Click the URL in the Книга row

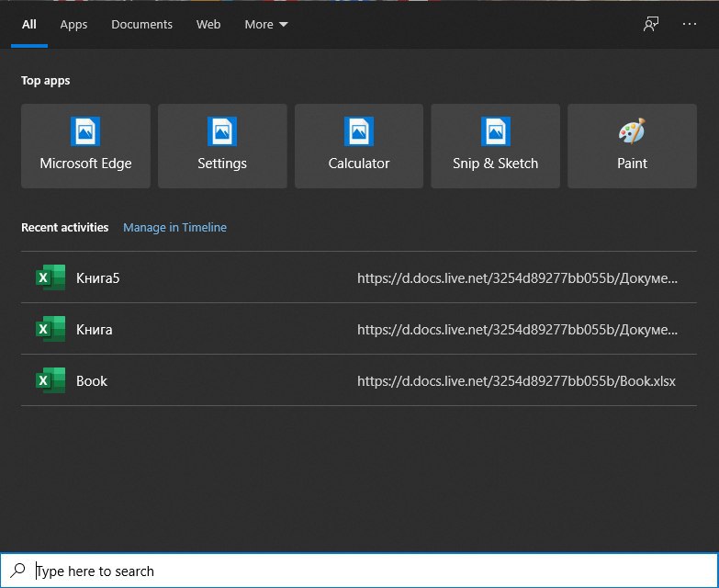(x=517, y=330)
